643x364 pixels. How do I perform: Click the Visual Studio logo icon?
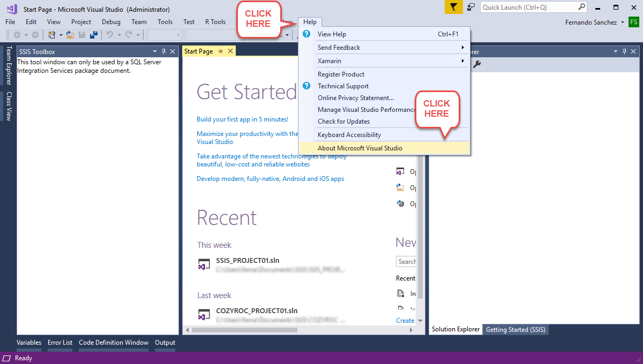point(11,9)
